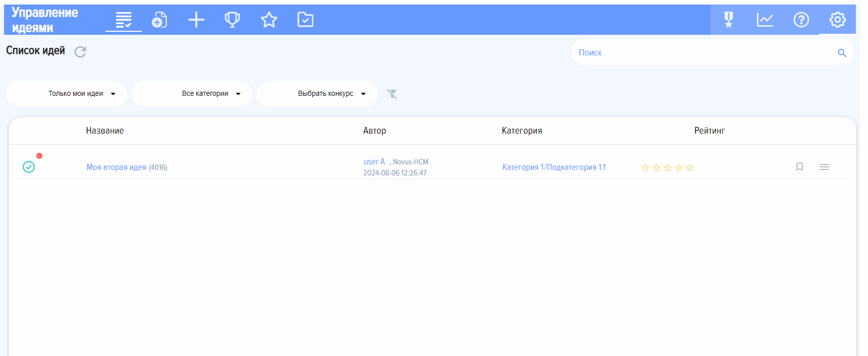
Task: Clear the applied filters icon
Action: click(x=392, y=94)
